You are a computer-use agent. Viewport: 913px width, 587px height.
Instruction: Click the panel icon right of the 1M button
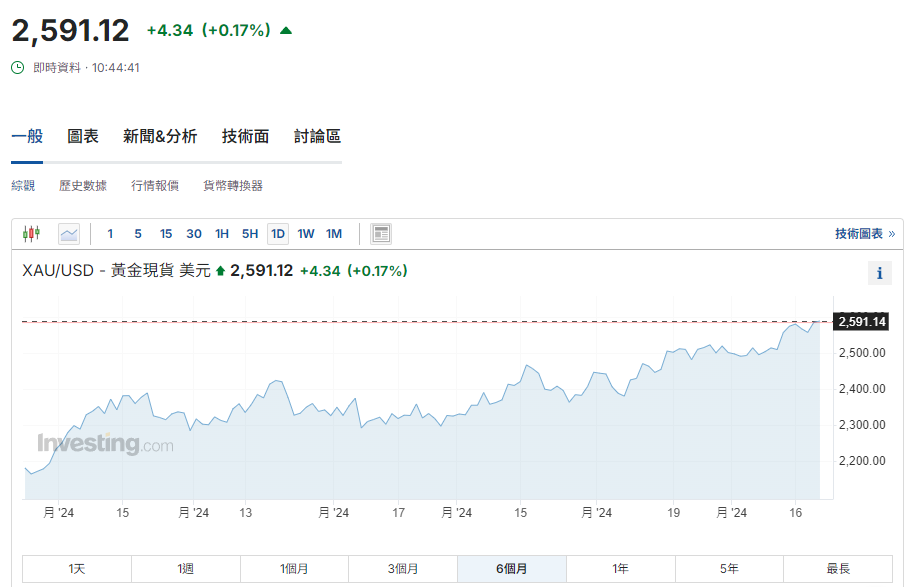pyautogui.click(x=381, y=233)
